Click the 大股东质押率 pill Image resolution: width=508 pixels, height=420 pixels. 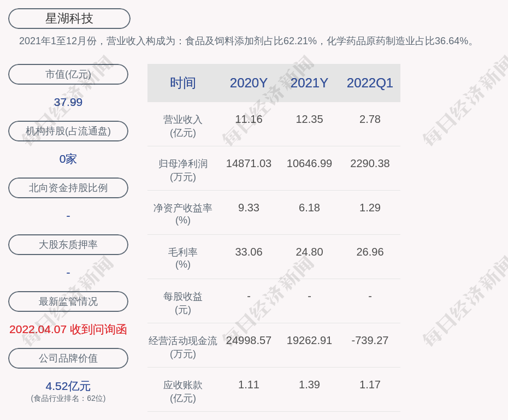coord(68,245)
